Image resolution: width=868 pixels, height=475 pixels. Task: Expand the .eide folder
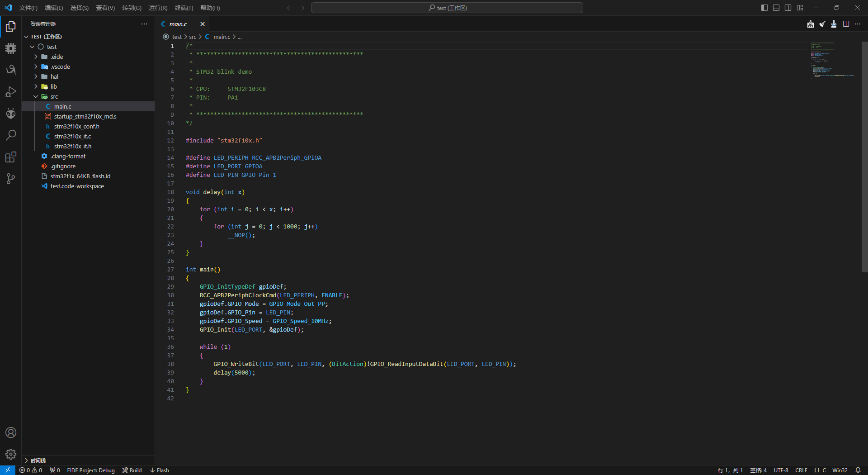click(88, 57)
